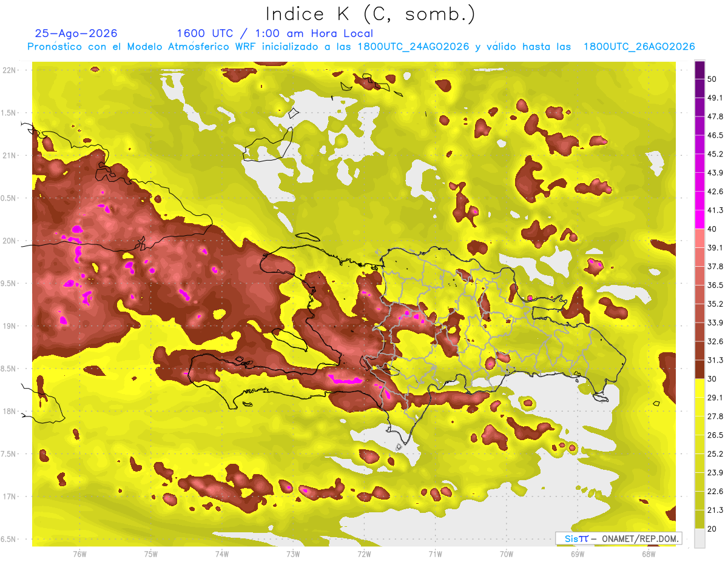Click the "26.5" color scale value
This screenshot has height=562, width=728.
715,435
